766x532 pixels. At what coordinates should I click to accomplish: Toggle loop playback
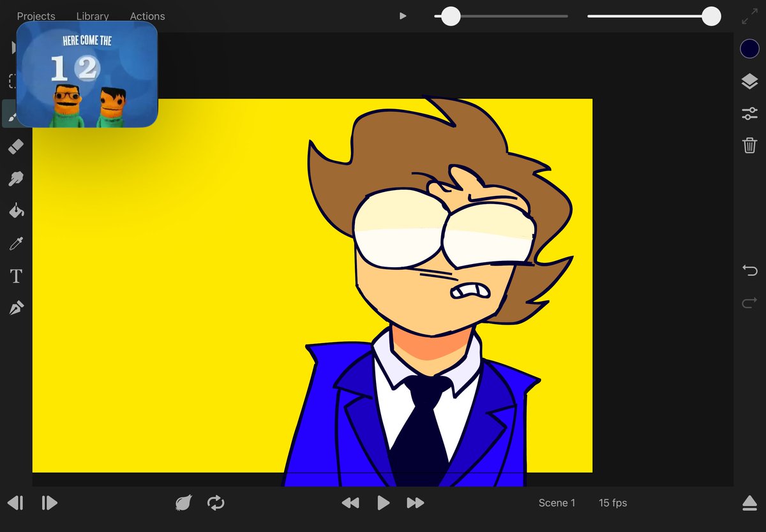(216, 503)
